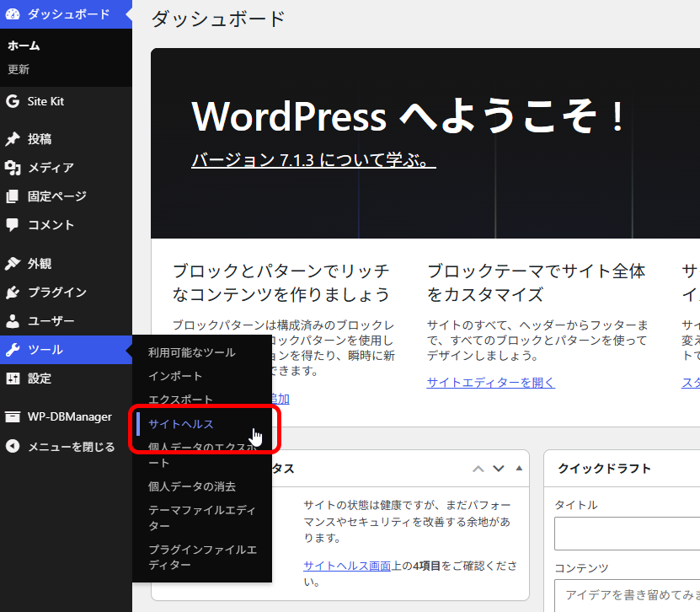Click the speech bubble comments icon
Image resolution: width=700 pixels, height=612 pixels.
(x=13, y=225)
